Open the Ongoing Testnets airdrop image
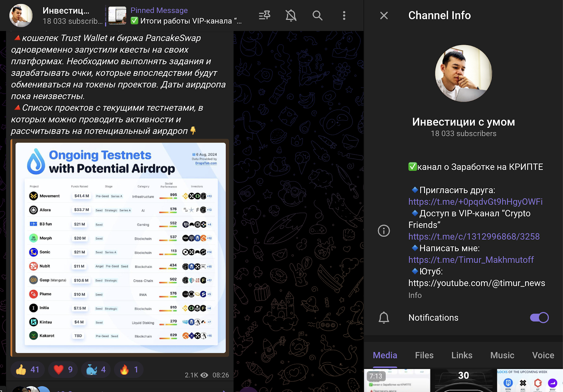Viewport: 563px width, 392px height. [120, 248]
